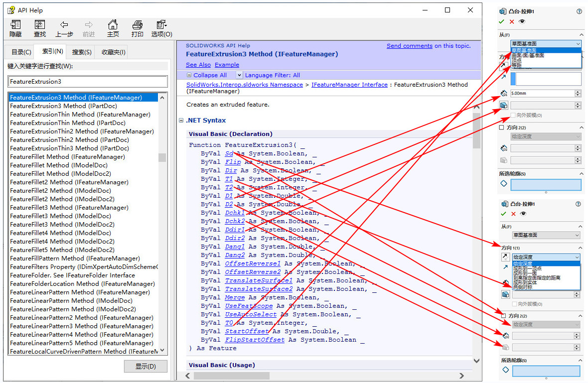Open the See Also link
The width and height of the screenshot is (588, 383).
coord(198,65)
